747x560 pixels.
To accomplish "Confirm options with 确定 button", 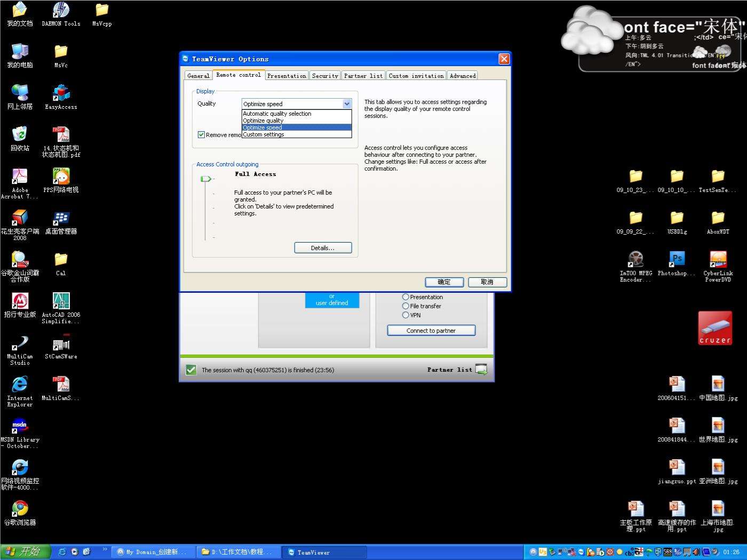I will (x=444, y=282).
